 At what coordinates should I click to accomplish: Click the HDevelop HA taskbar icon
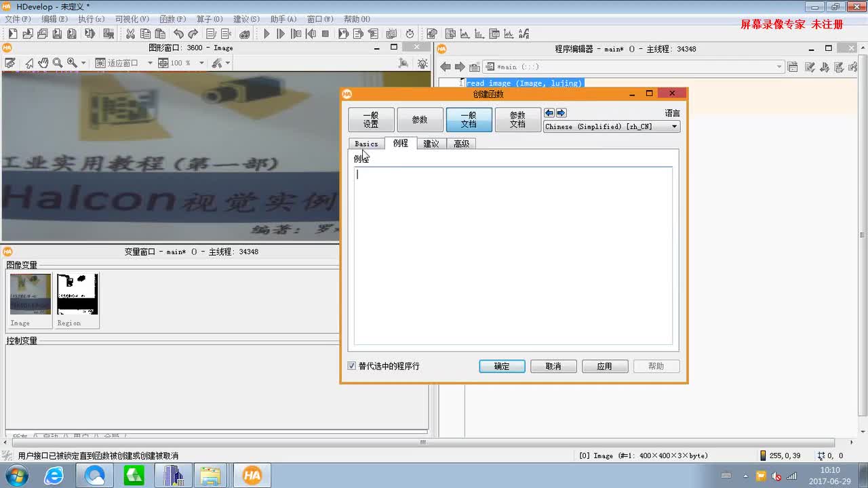tap(252, 476)
